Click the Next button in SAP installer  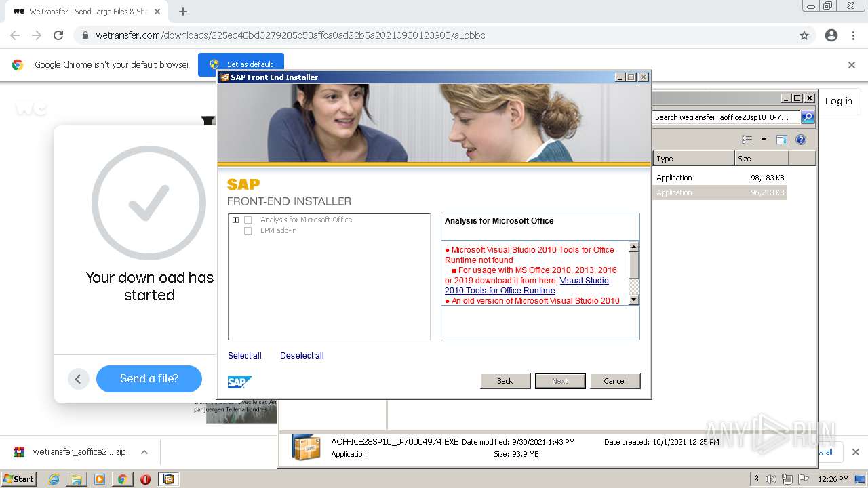(x=560, y=381)
